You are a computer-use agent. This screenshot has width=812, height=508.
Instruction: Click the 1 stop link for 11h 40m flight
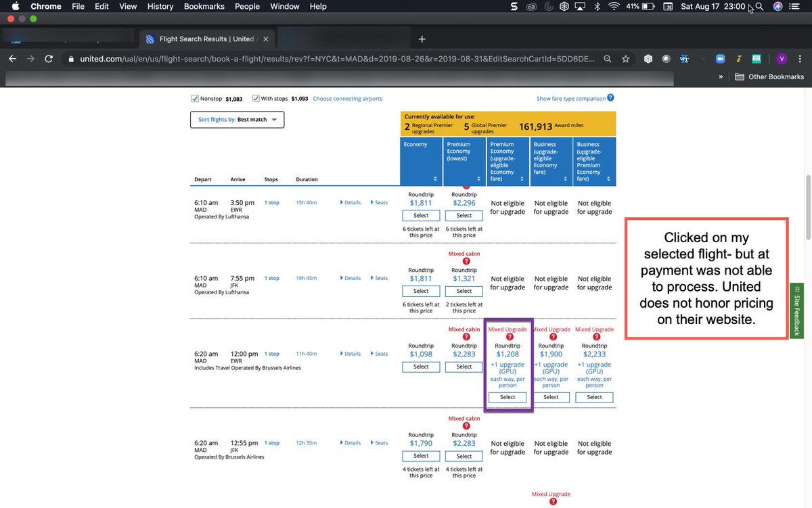271,354
